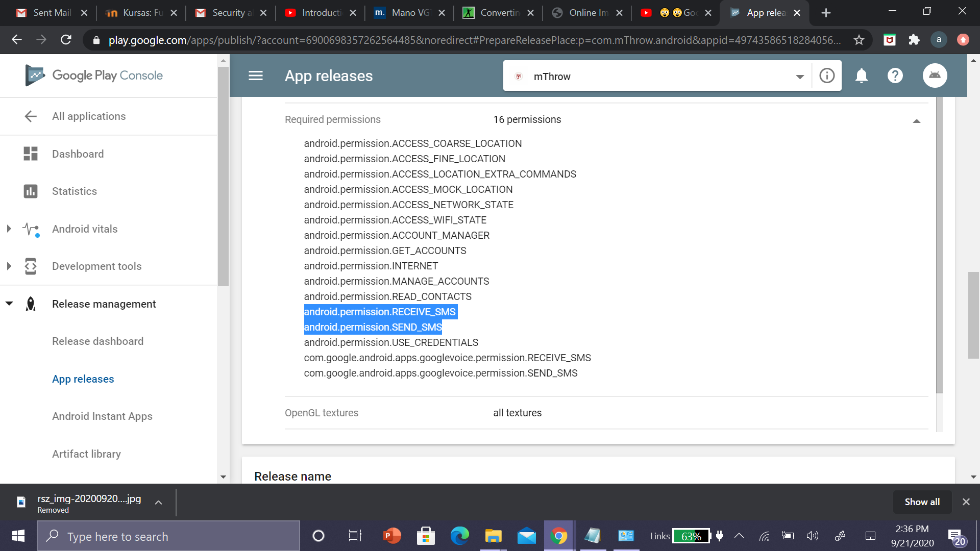Click the Windows taskbar search box
980x551 pixels.
point(168,536)
